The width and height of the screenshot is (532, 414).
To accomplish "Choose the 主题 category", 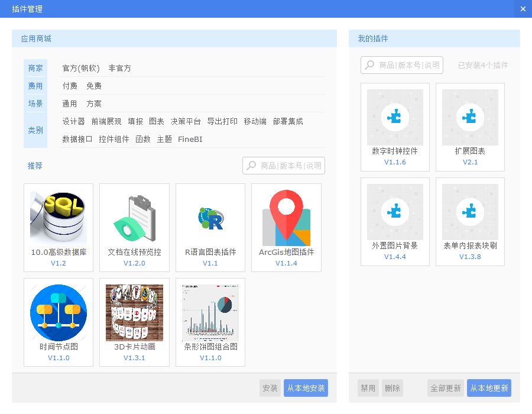I will tap(164, 139).
